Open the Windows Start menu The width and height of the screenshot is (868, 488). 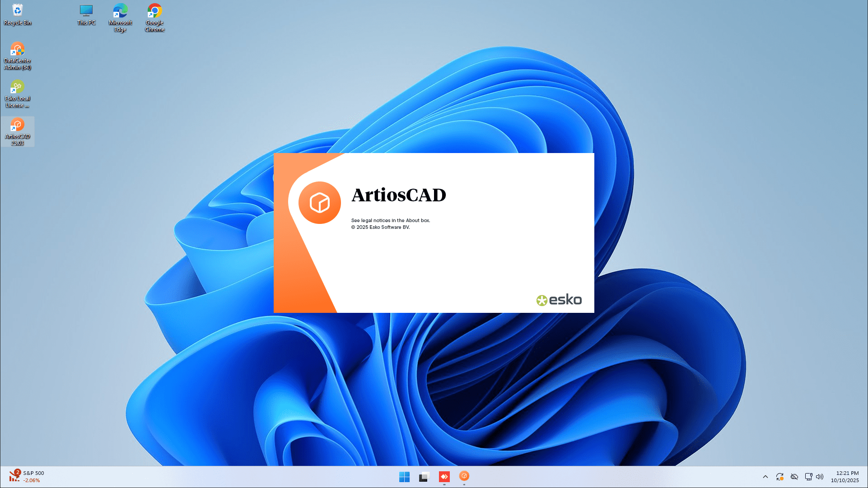coord(404,477)
